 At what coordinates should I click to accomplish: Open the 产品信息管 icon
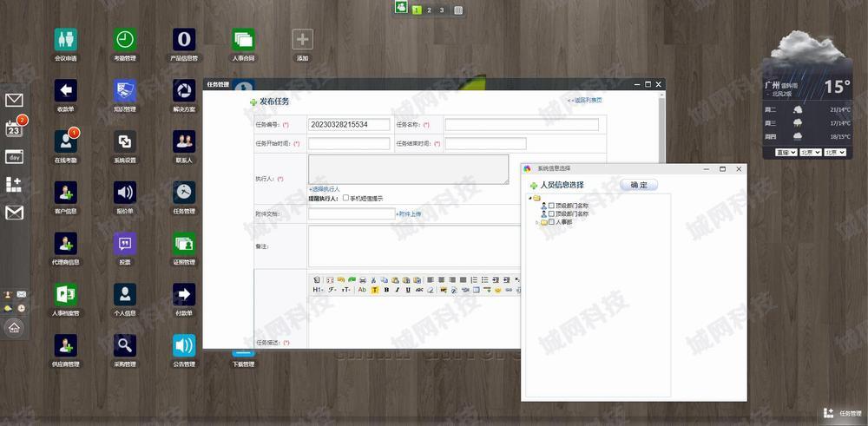(x=184, y=40)
